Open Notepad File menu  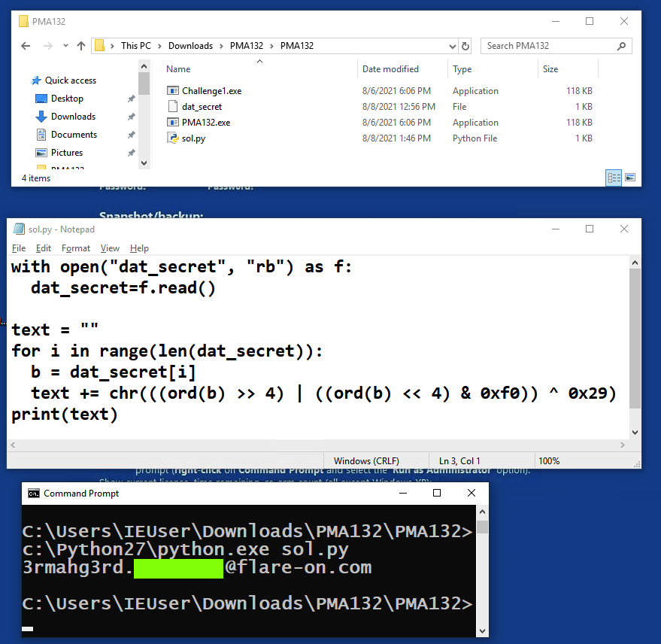click(19, 248)
